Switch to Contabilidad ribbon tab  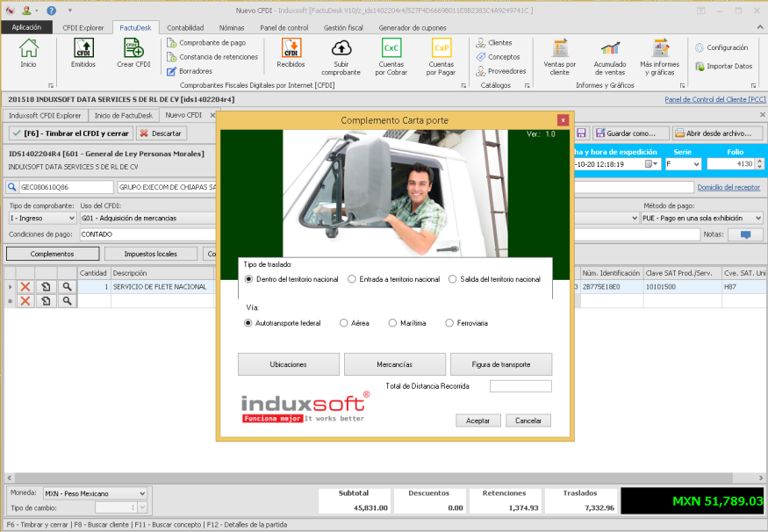click(x=185, y=28)
